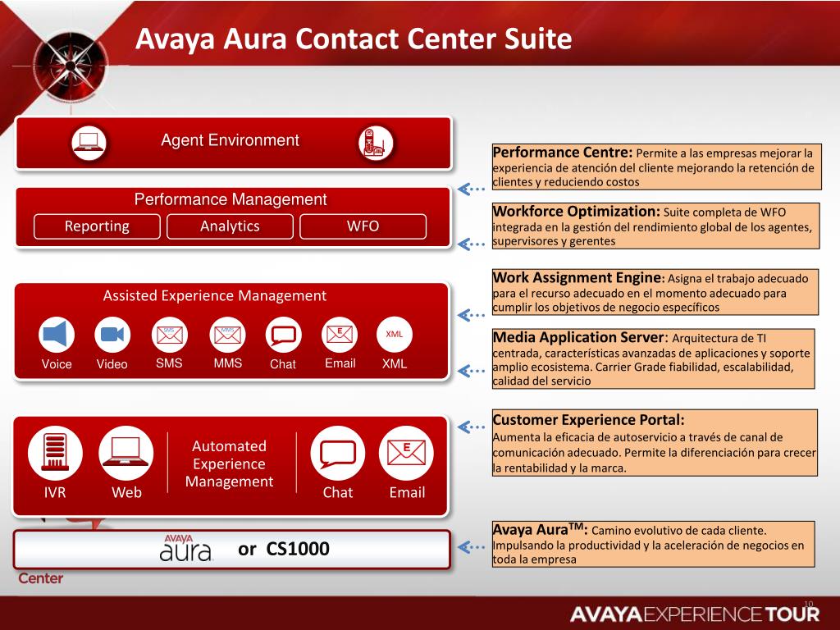Click the "Assisted Experience Management" heading

(215, 295)
